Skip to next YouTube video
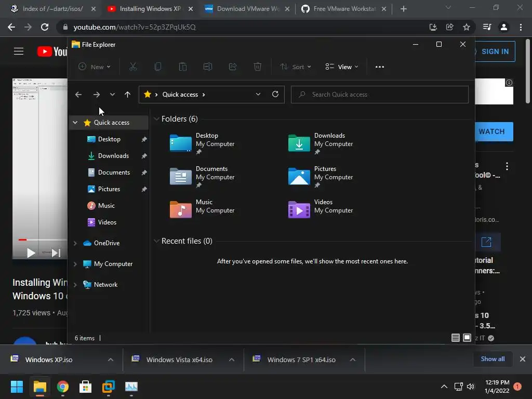Screen dimensions: 532x399 point(56,253)
